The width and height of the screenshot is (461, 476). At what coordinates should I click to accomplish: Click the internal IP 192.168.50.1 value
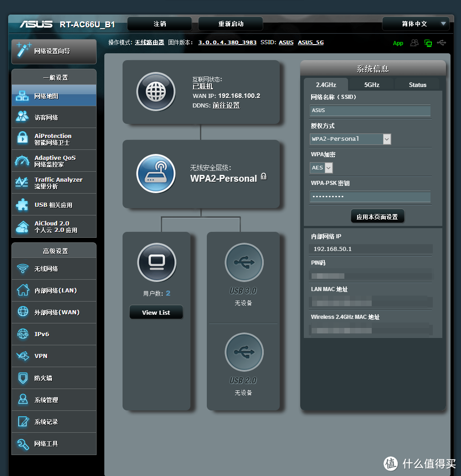pos(333,249)
